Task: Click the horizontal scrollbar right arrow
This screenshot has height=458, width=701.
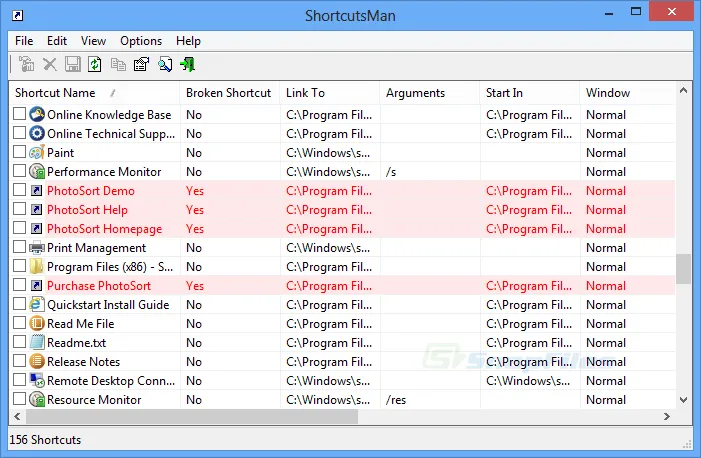Action: (667, 416)
